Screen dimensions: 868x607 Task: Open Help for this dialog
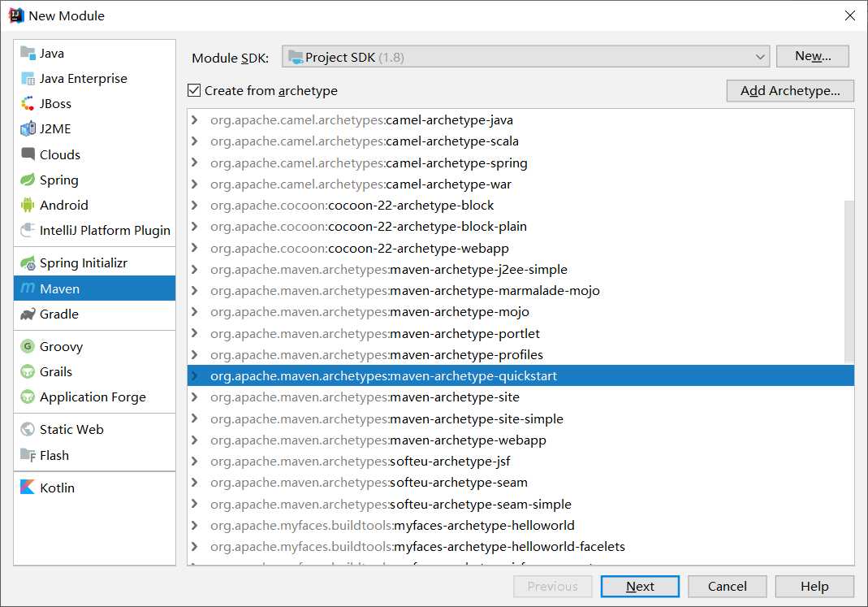tap(814, 586)
